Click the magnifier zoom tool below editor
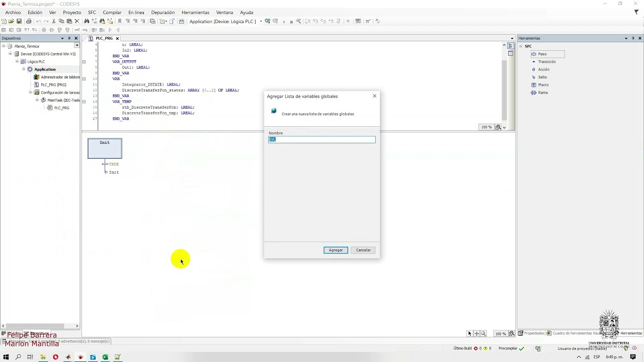Screen dimensions: 644x362 [x=484, y=333]
